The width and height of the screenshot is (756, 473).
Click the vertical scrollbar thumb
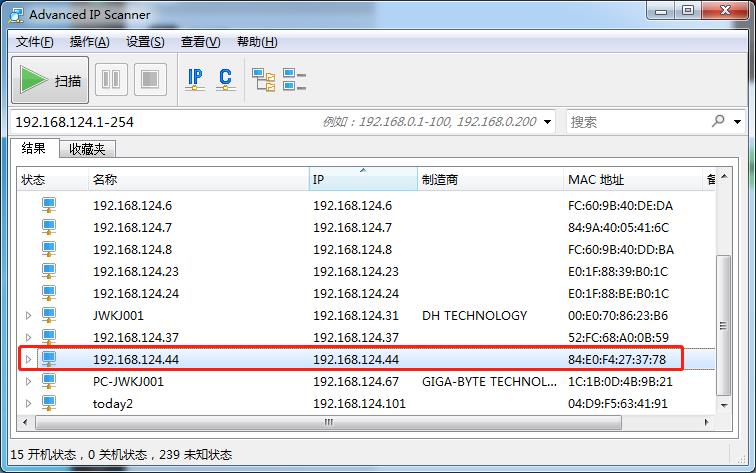(723, 325)
